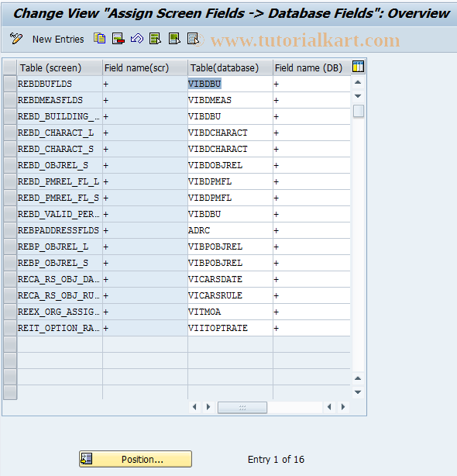Viewport: 457px width, 476px height.
Task: Click the ADRC database table cell
Action: (x=230, y=230)
